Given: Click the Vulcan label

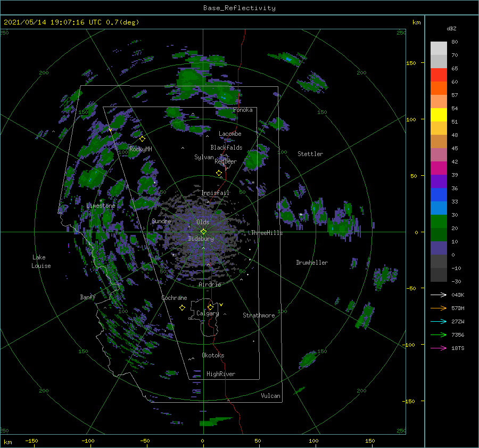Looking at the screenshot, I should (x=270, y=396).
